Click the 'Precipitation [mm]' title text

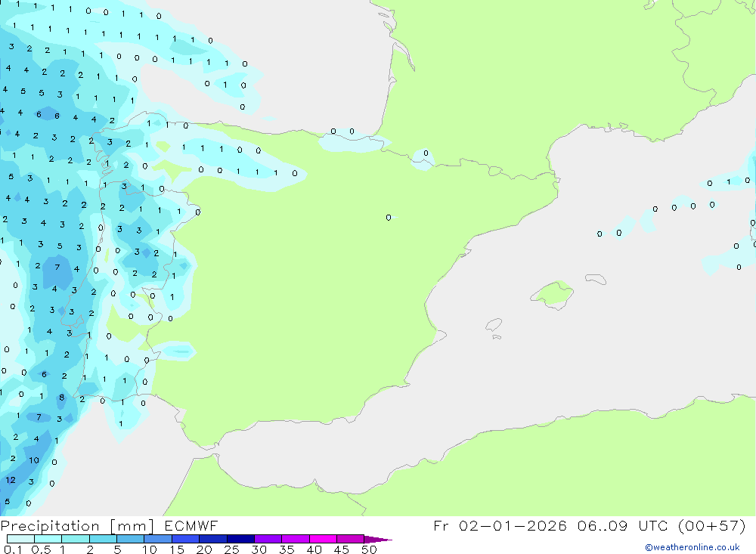click(77, 526)
